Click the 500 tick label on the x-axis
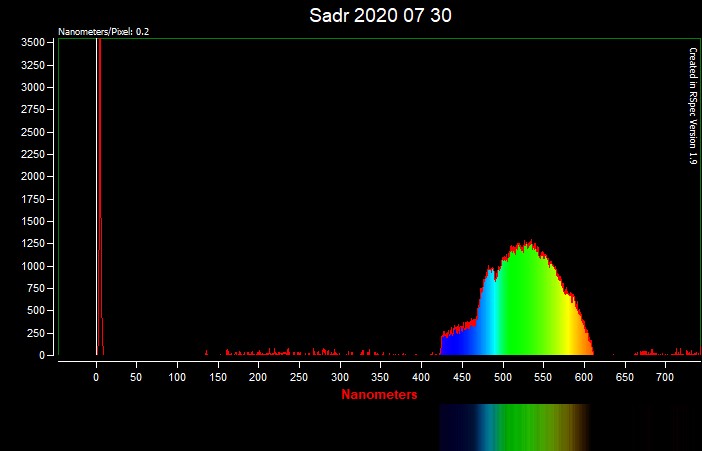This screenshot has width=702, height=451. [502, 376]
